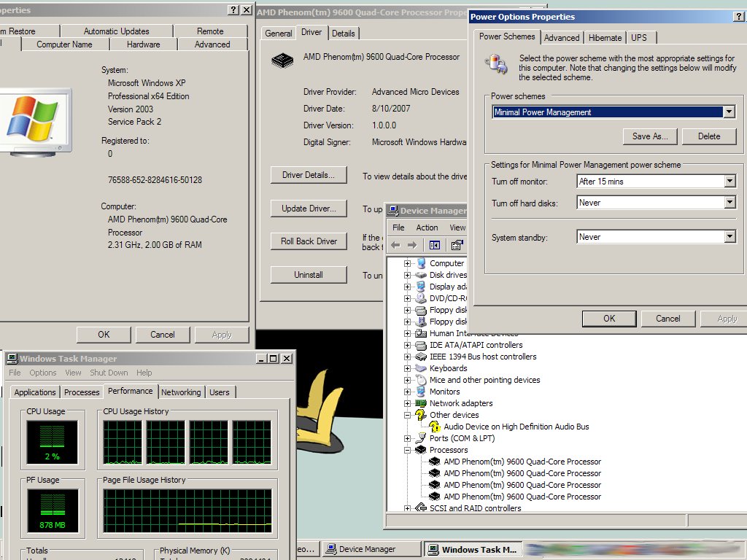
Task: Click the Display adapters icon in the device tree
Action: pos(421,286)
